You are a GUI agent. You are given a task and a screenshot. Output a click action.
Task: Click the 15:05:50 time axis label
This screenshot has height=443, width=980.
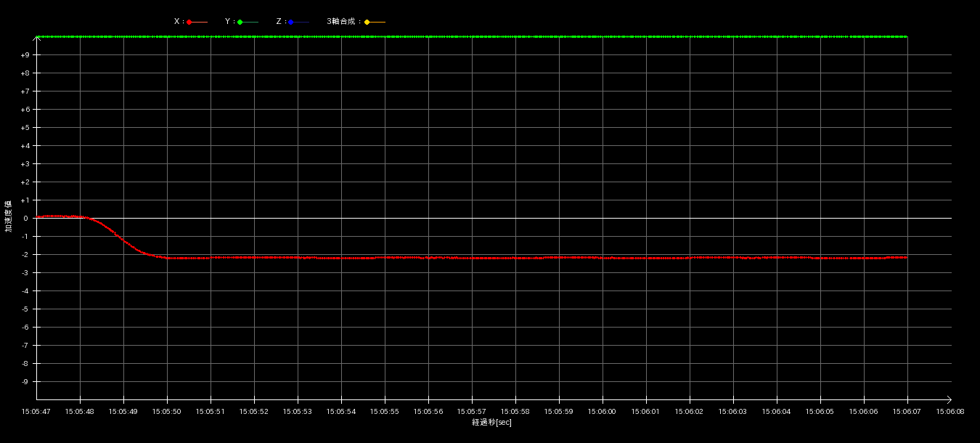coord(167,412)
